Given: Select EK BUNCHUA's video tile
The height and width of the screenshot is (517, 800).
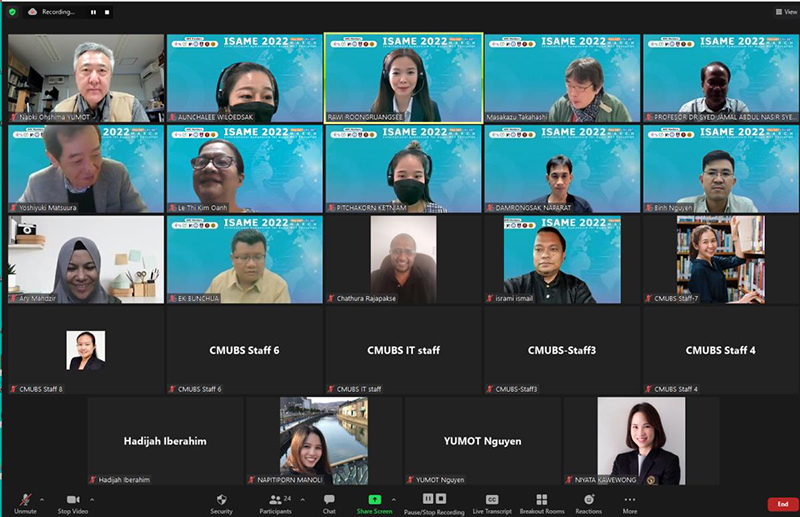Looking at the screenshot, I should [x=245, y=260].
